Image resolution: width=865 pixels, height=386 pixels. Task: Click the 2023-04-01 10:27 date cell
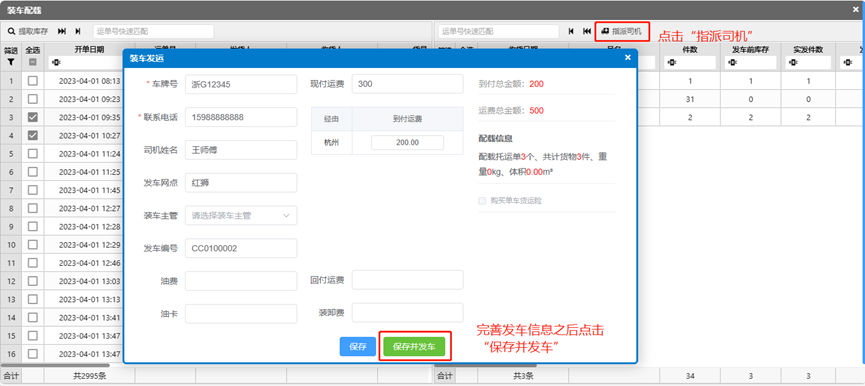point(89,136)
